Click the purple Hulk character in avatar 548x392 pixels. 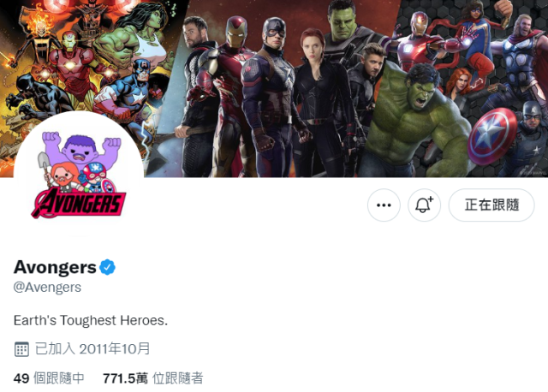click(x=80, y=148)
